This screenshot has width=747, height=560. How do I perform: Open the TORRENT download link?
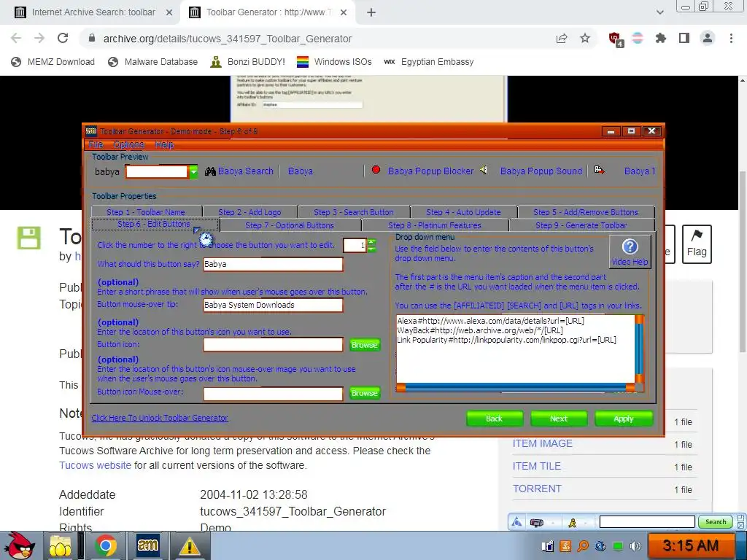[537, 489]
